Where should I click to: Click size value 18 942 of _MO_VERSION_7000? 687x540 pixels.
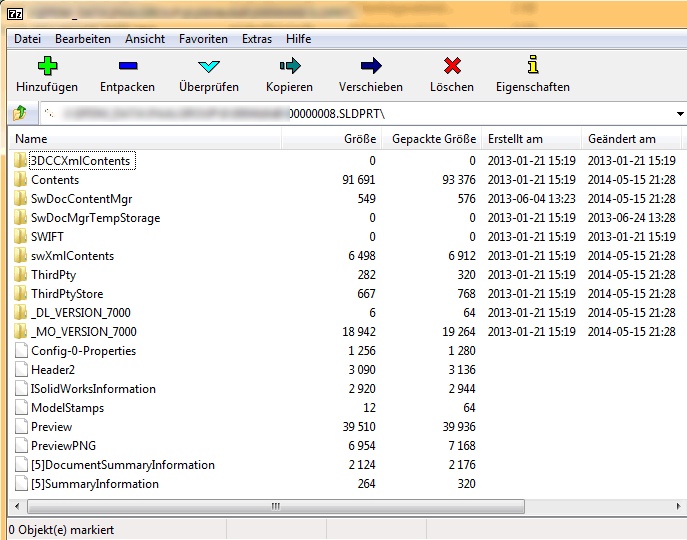click(359, 332)
